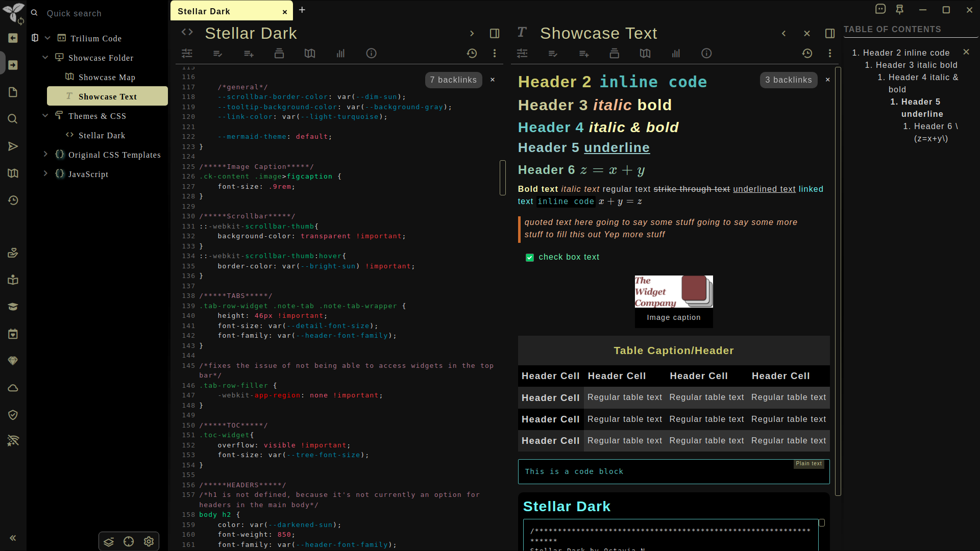Open the search notes icon in the sidebar
The image size is (980, 551).
tap(13, 119)
